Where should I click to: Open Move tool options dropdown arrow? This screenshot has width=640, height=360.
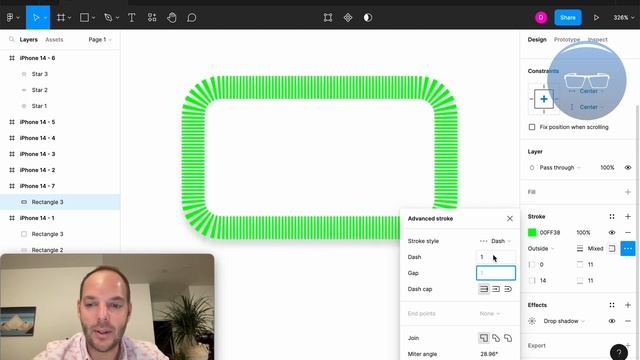(x=45, y=18)
